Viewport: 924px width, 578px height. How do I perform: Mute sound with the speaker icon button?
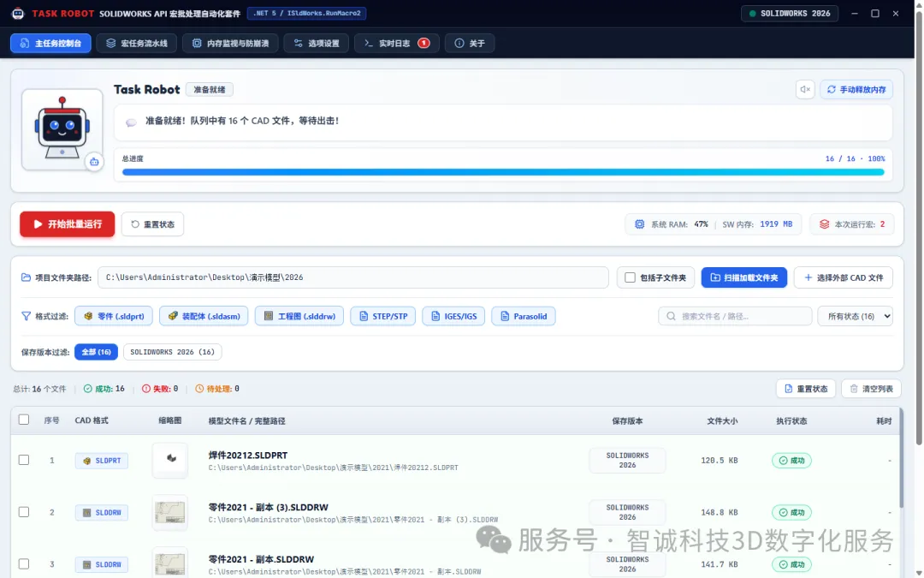(x=805, y=90)
